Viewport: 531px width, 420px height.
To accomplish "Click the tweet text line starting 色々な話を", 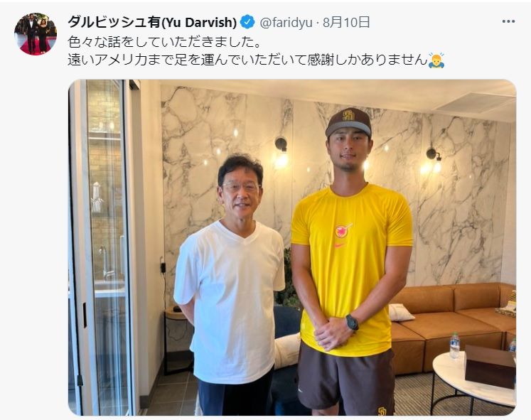I will pyautogui.click(x=165, y=42).
